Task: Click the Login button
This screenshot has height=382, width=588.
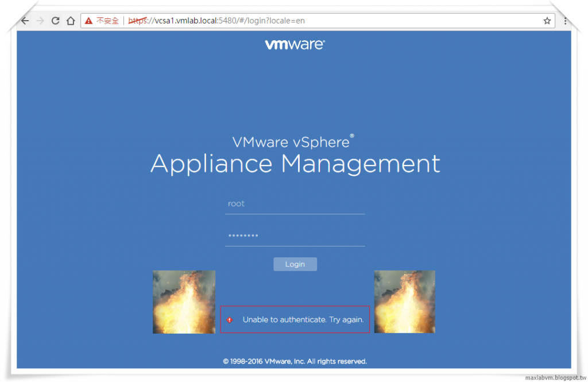Action: click(x=295, y=264)
